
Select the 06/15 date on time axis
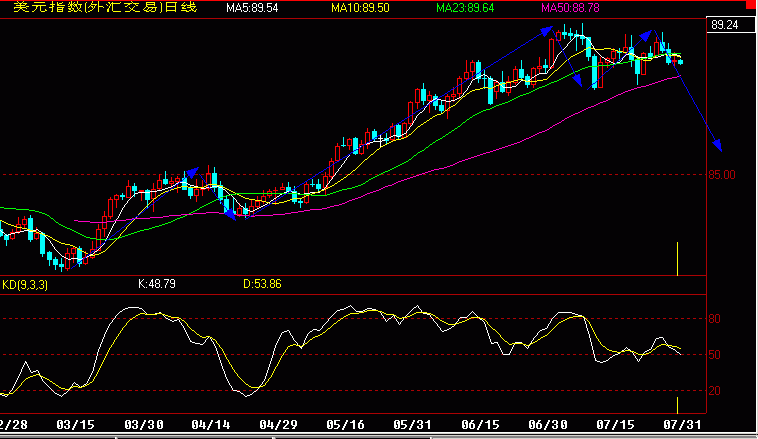(480, 425)
